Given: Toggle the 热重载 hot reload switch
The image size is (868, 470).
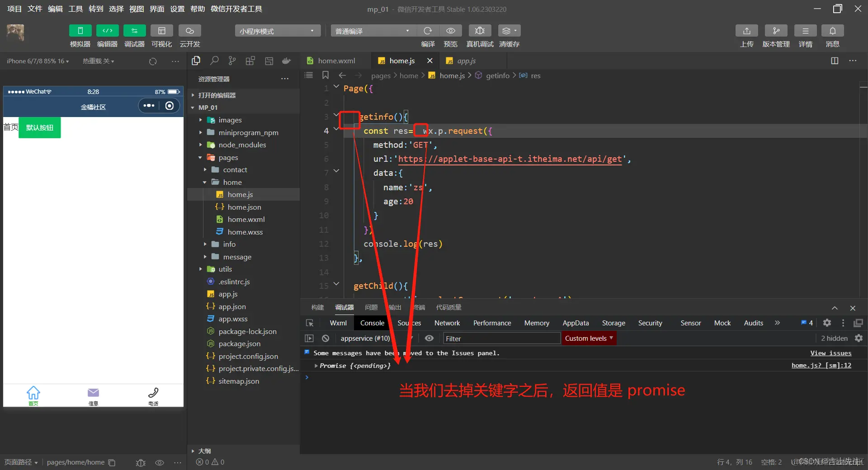Looking at the screenshot, I should click(98, 61).
